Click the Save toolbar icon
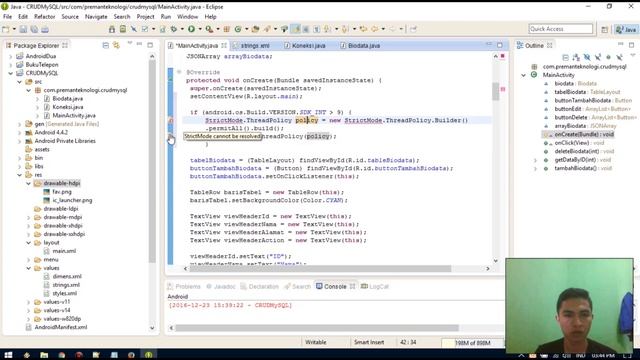 [x=23, y=29]
